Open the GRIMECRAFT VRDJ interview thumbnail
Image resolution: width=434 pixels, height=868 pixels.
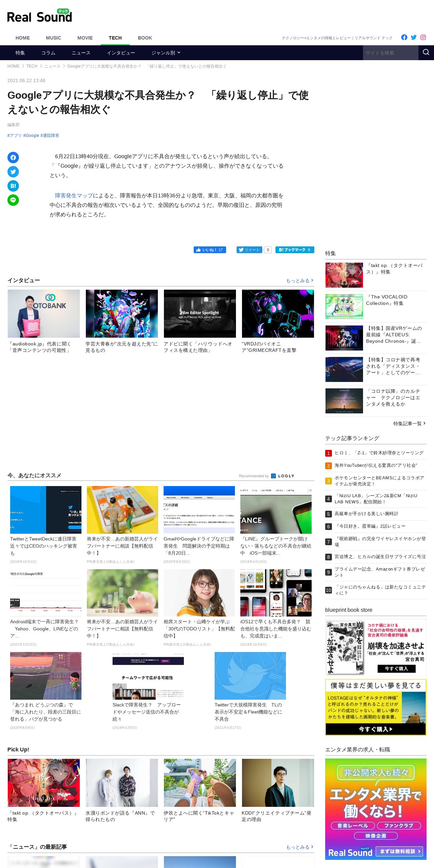coord(278,314)
